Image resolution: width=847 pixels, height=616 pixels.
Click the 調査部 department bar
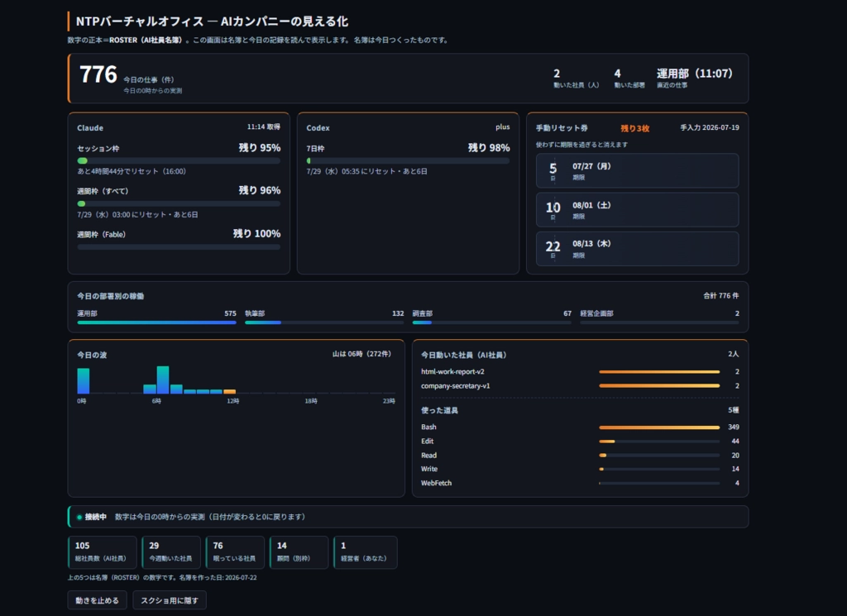[491, 322]
